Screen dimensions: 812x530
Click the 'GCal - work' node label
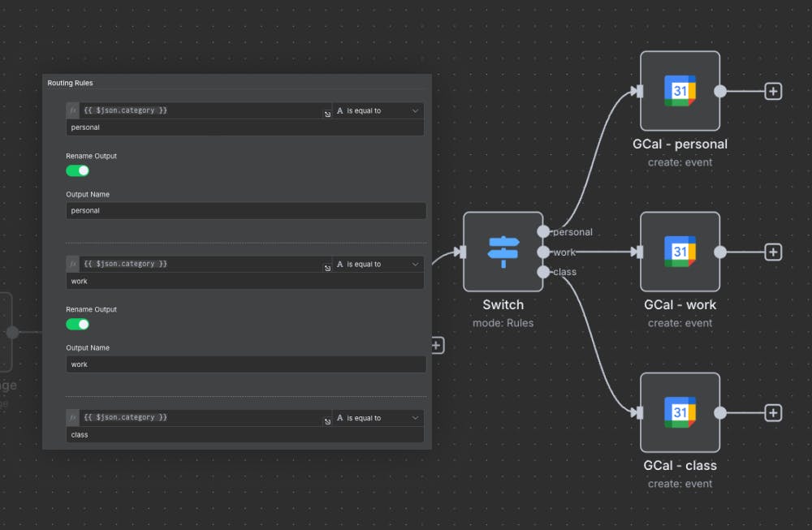[680, 305]
